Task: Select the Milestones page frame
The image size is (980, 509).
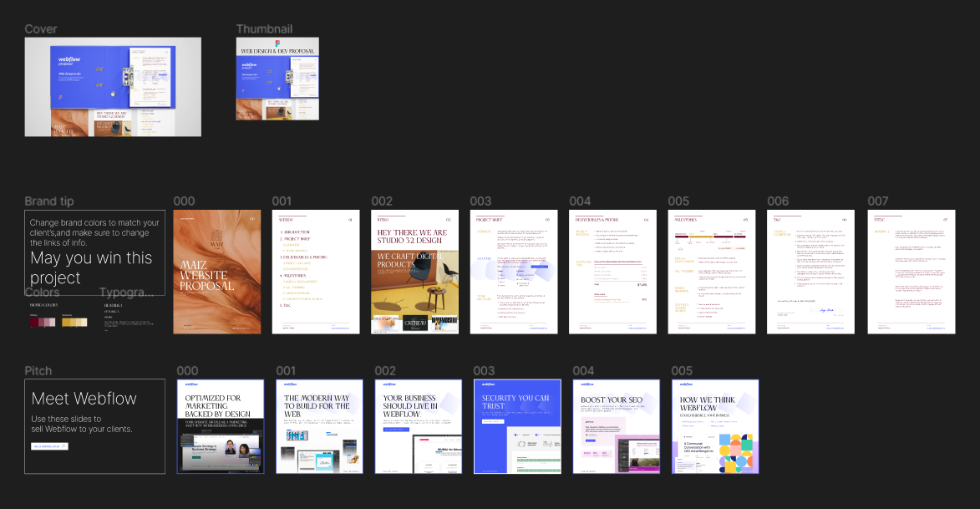Action: pyautogui.click(x=712, y=272)
